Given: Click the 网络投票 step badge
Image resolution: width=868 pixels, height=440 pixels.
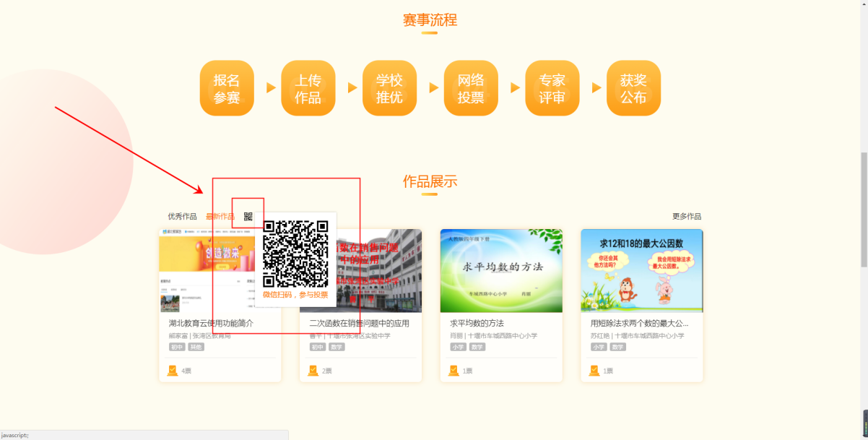Looking at the screenshot, I should point(471,88).
